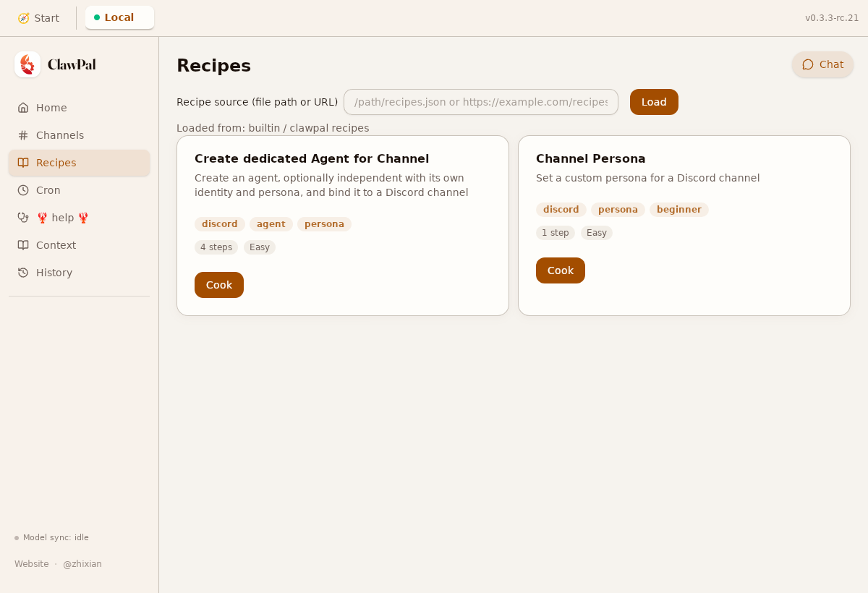The image size is (868, 593).
Task: Open Cron using the clock icon
Action: pyautogui.click(x=23, y=189)
